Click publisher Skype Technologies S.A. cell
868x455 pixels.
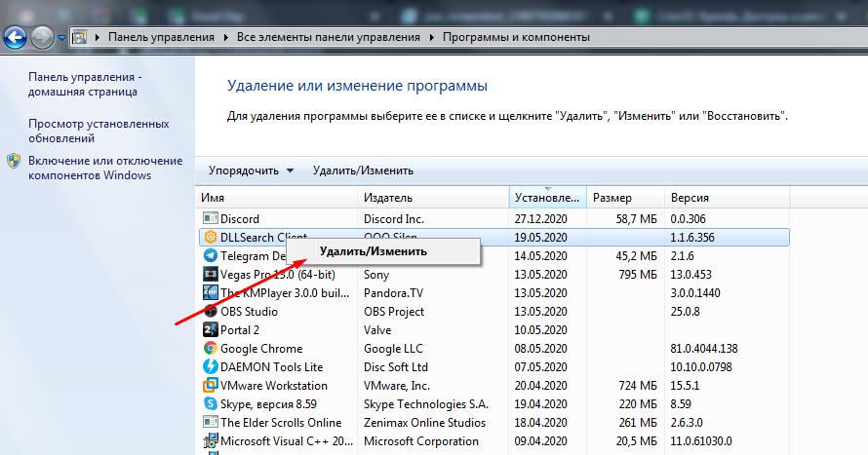(426, 404)
